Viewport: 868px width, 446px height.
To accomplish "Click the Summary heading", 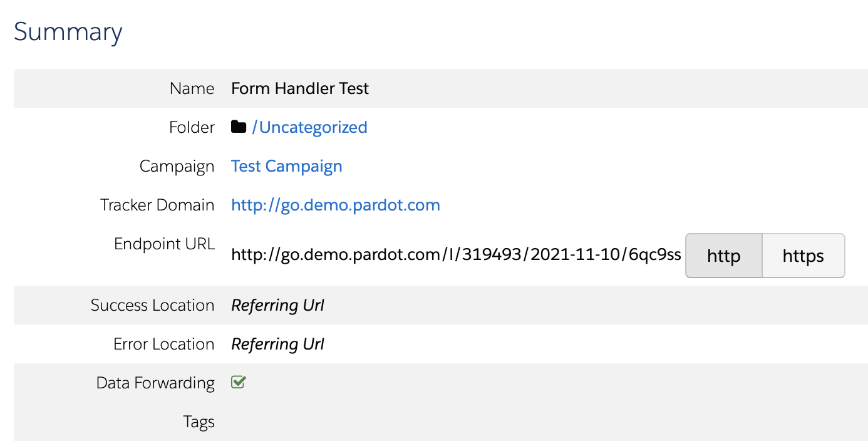I will pyautogui.click(x=68, y=31).
